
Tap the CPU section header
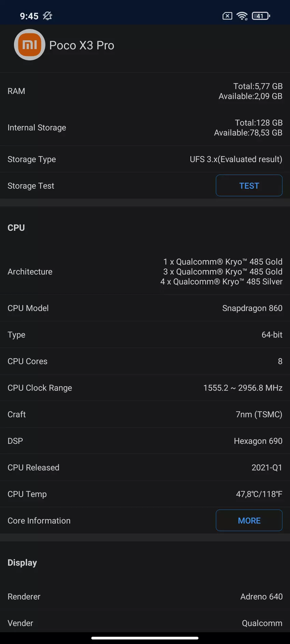16,228
